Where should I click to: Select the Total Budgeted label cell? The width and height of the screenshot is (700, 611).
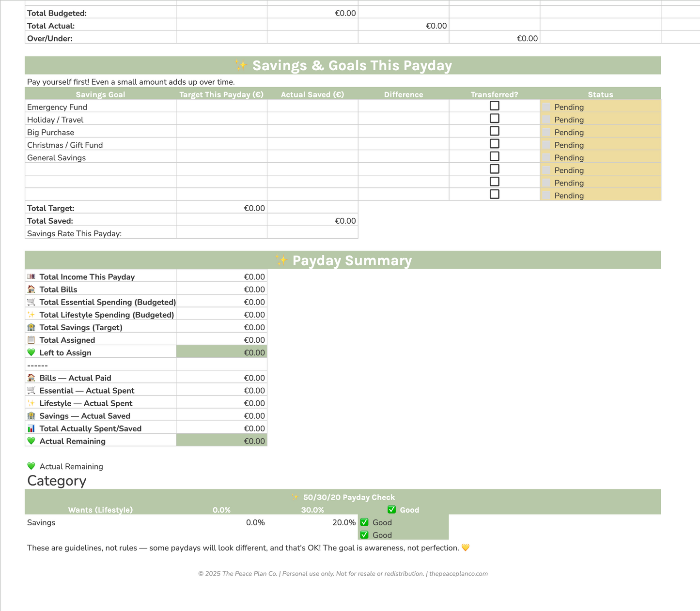[100, 13]
